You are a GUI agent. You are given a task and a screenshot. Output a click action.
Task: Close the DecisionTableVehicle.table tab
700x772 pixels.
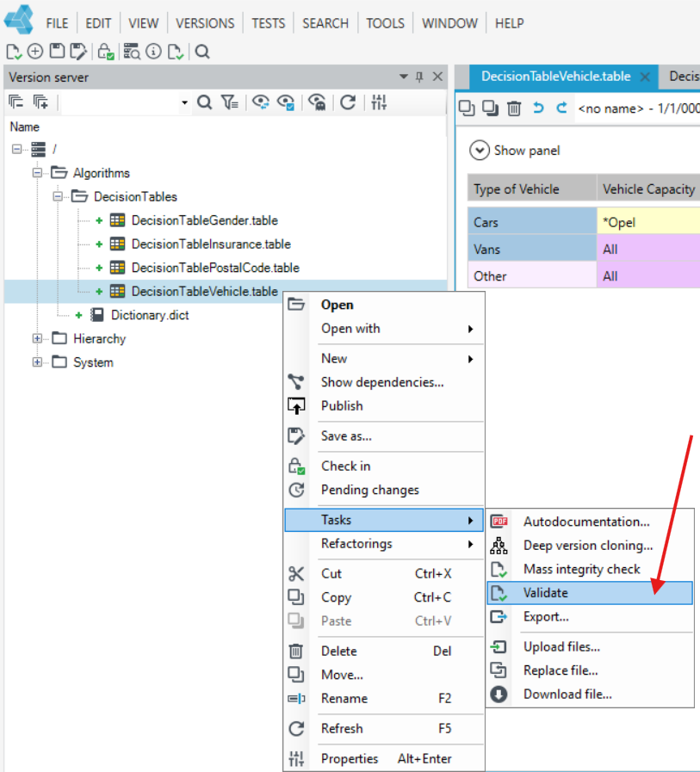645,77
